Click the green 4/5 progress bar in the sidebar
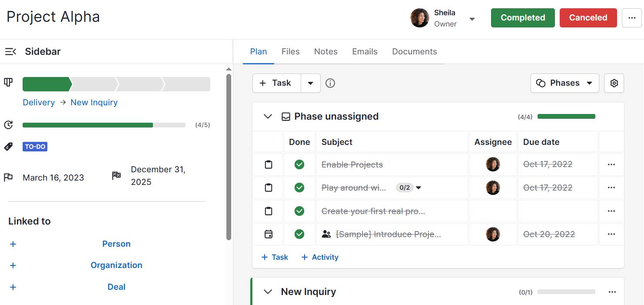 tap(87, 125)
